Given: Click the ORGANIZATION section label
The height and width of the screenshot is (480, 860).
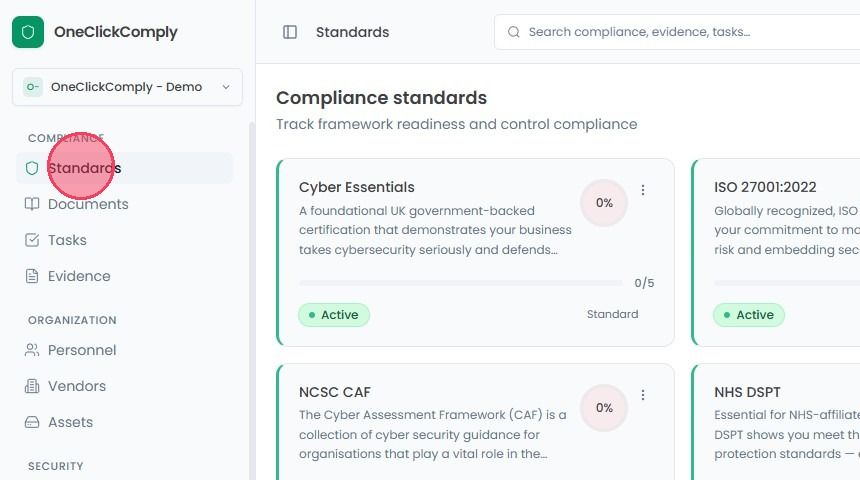Looking at the screenshot, I should point(72,320).
